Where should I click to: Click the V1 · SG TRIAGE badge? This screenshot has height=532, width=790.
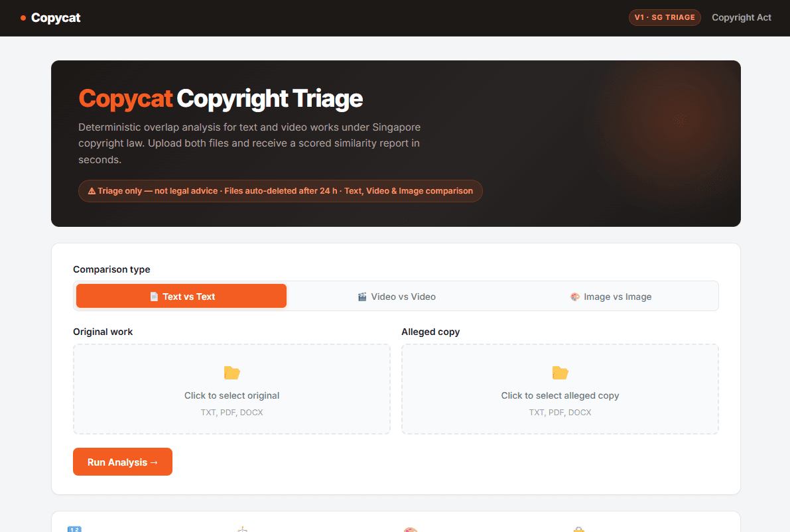665,18
